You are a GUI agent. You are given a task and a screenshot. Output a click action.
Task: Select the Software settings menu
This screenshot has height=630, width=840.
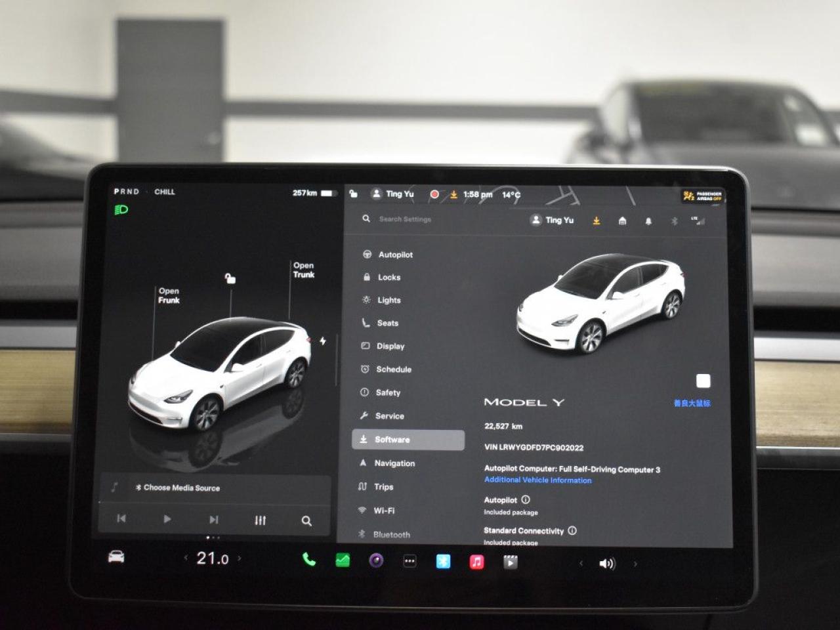pos(408,440)
